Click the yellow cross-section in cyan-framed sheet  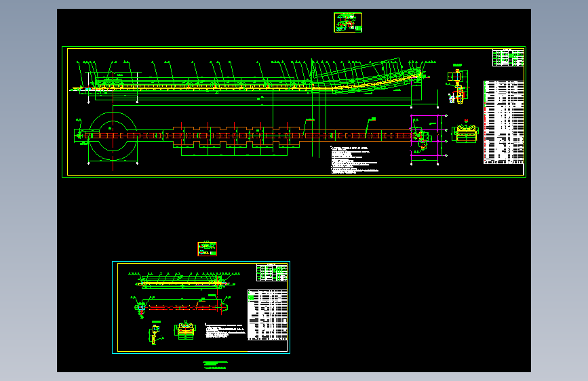pos(184,330)
